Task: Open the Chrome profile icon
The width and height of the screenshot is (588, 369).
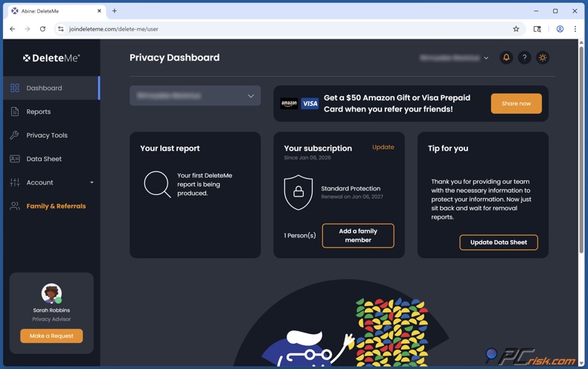Action: [x=560, y=29]
